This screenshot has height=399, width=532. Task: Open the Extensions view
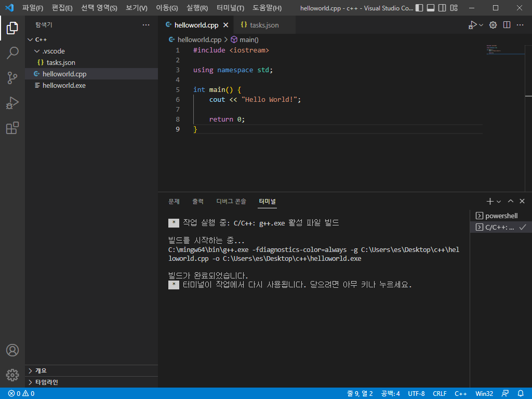(x=12, y=128)
